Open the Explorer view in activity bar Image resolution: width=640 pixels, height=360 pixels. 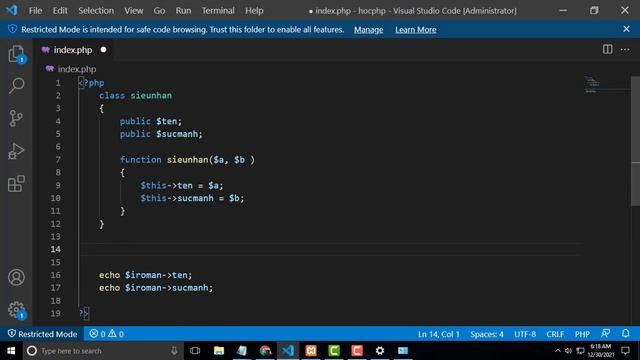(16, 54)
